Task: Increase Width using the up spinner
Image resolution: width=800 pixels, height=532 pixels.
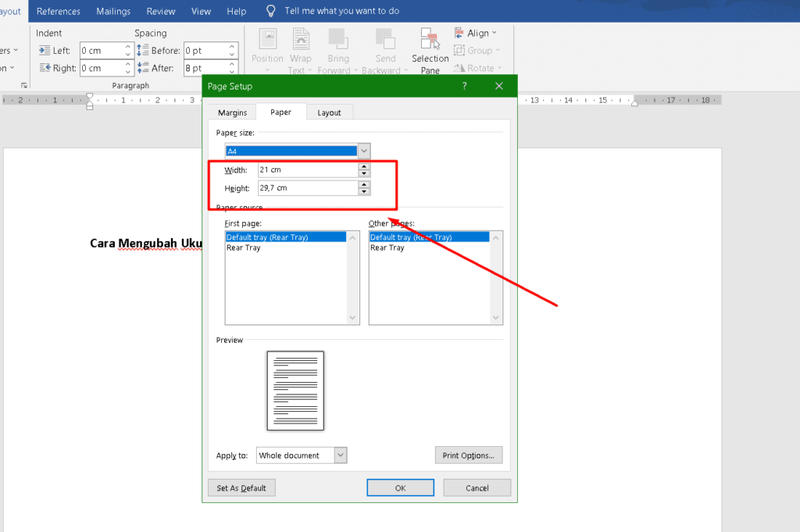Action: pyautogui.click(x=364, y=166)
